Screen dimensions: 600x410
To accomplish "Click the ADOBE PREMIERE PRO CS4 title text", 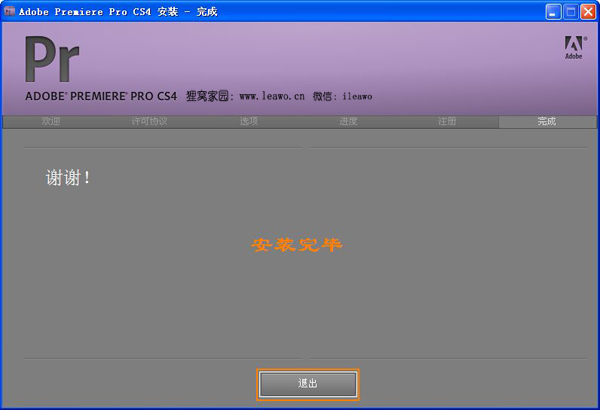I will 101,96.
